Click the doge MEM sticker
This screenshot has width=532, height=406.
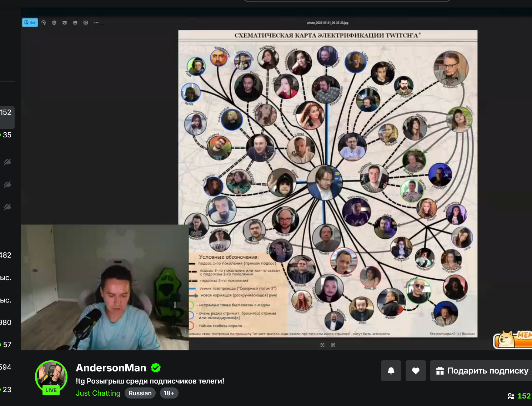click(513, 339)
